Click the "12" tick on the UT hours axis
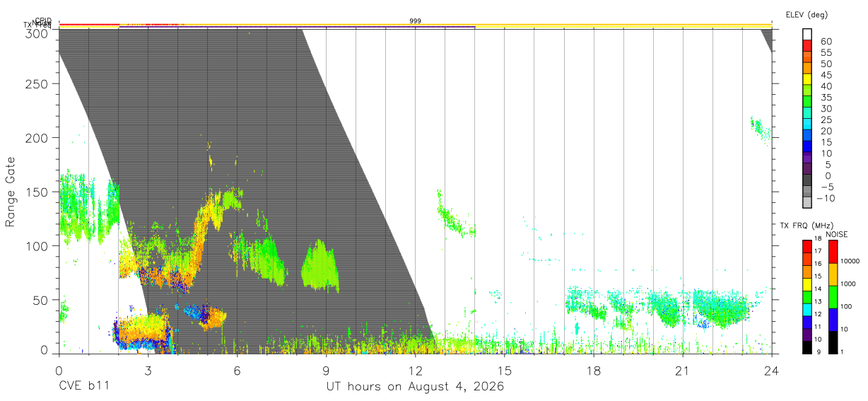Screen dimensions: 868x401 [x=415, y=371]
